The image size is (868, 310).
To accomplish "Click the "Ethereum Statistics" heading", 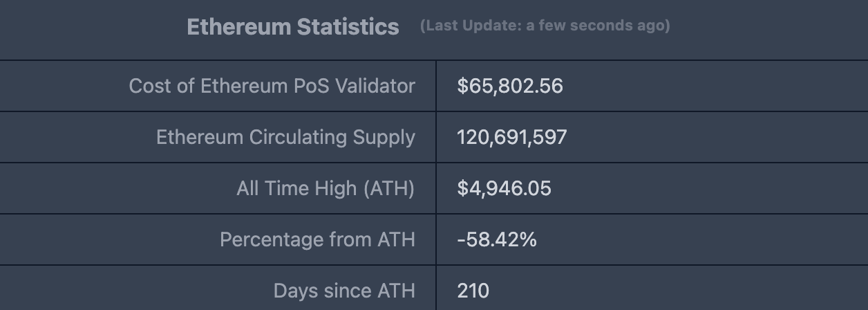I will (x=292, y=27).
